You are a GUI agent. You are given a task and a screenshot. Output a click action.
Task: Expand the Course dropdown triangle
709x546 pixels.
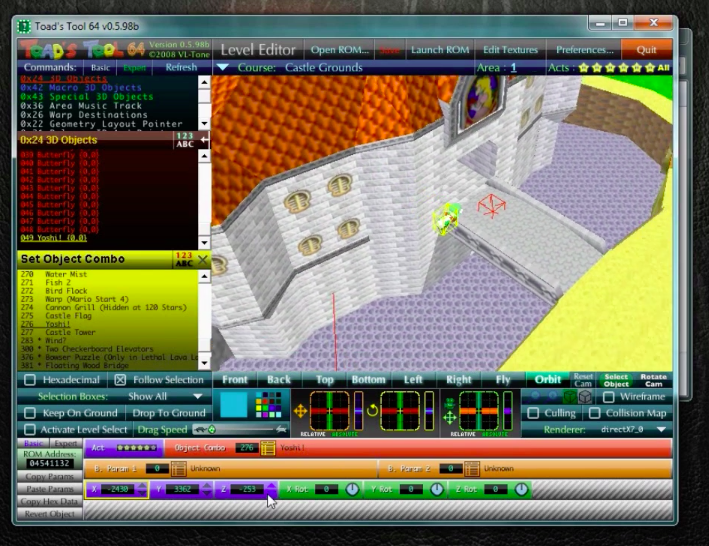click(x=222, y=68)
